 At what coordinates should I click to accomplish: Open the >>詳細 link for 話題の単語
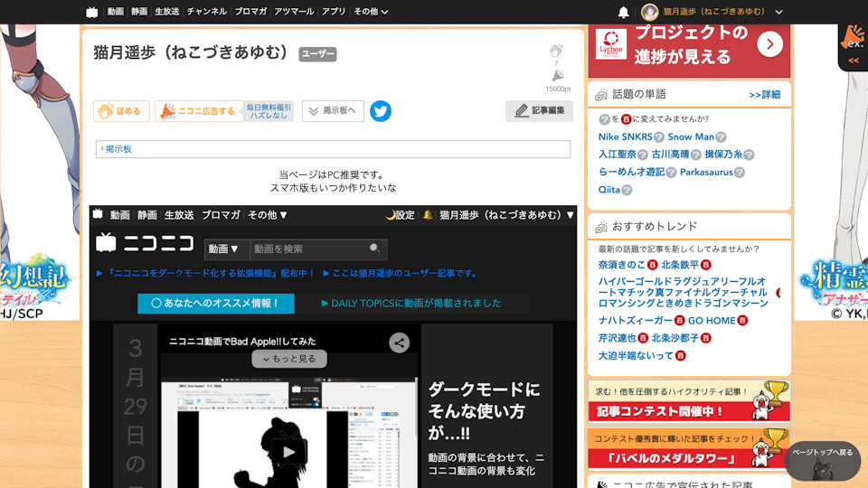pyautogui.click(x=765, y=95)
